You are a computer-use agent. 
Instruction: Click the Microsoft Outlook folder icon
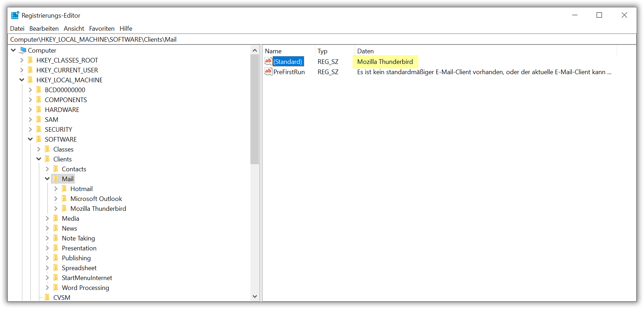(64, 198)
